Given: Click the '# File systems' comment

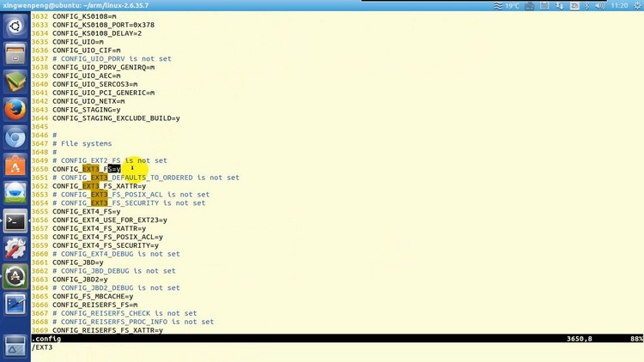Looking at the screenshot, I should [x=82, y=143].
